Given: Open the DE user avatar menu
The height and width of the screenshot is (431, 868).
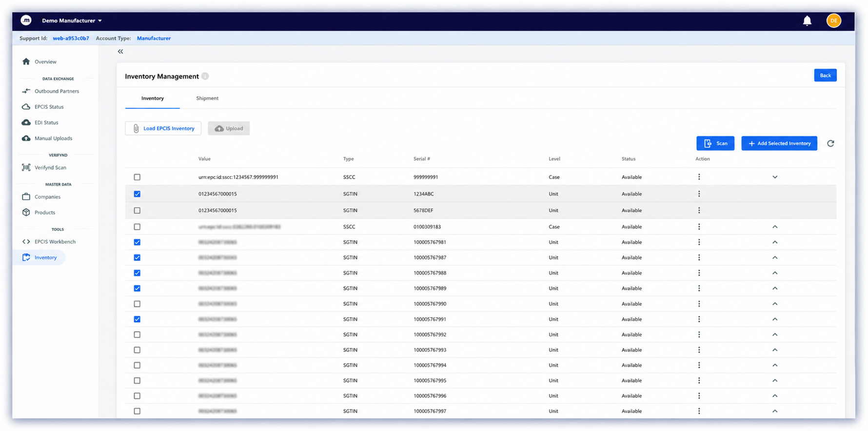Looking at the screenshot, I should [833, 20].
